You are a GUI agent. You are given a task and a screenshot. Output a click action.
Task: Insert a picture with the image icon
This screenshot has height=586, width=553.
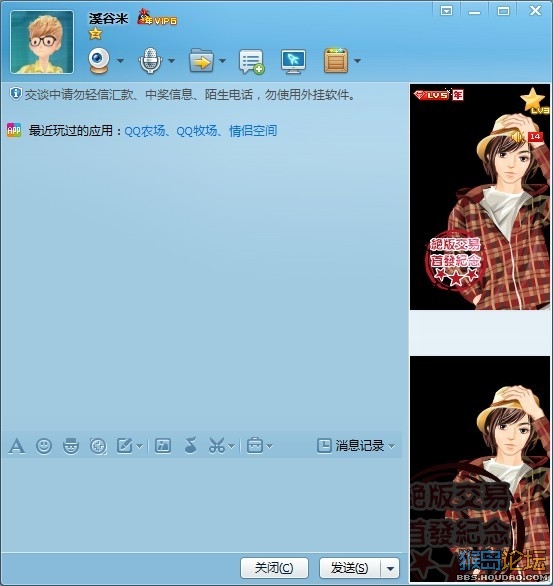[x=163, y=446]
